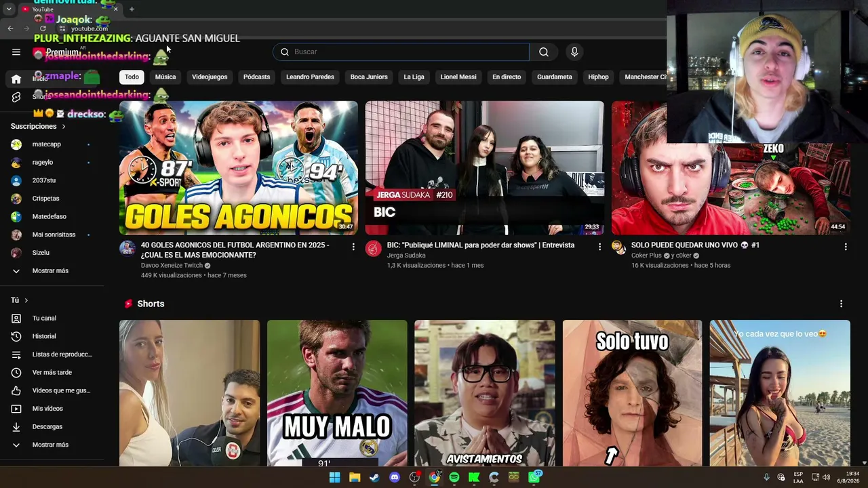Click Davoo Xeneize channel avatar
Image resolution: width=868 pixels, height=488 pixels.
pyautogui.click(x=127, y=248)
